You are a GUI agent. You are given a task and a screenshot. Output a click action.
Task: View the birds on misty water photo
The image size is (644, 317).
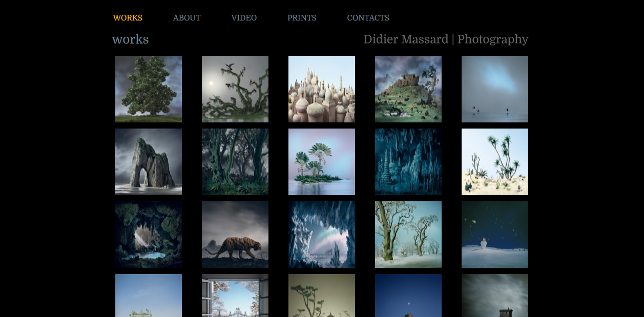(x=495, y=89)
